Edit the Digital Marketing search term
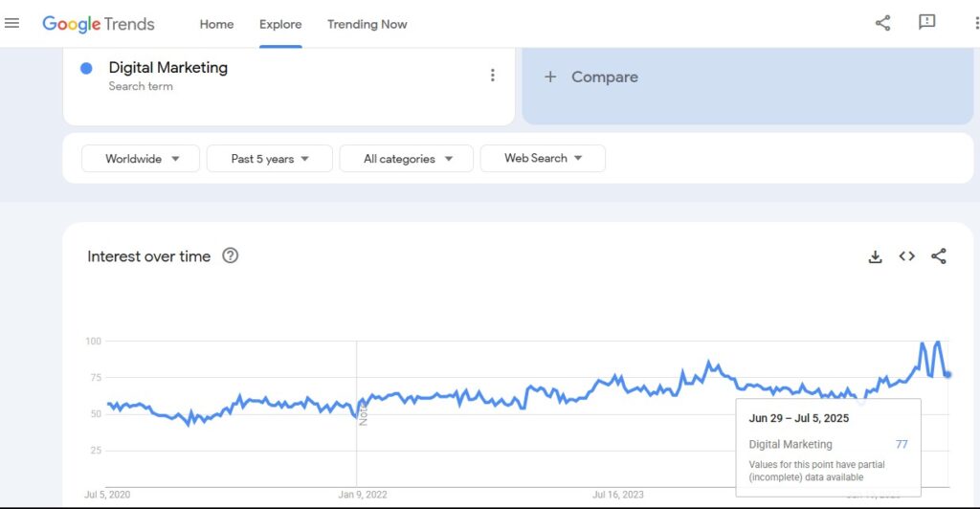The width and height of the screenshot is (980, 509). tap(168, 67)
